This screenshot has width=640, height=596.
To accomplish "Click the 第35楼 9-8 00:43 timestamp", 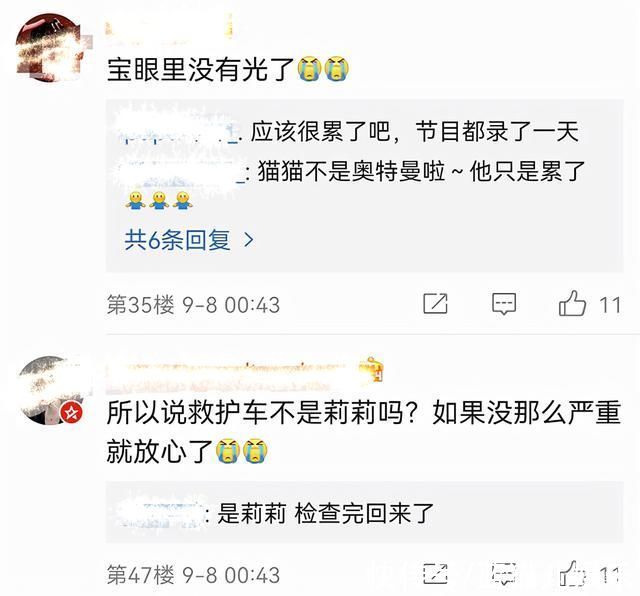I will 193,305.
